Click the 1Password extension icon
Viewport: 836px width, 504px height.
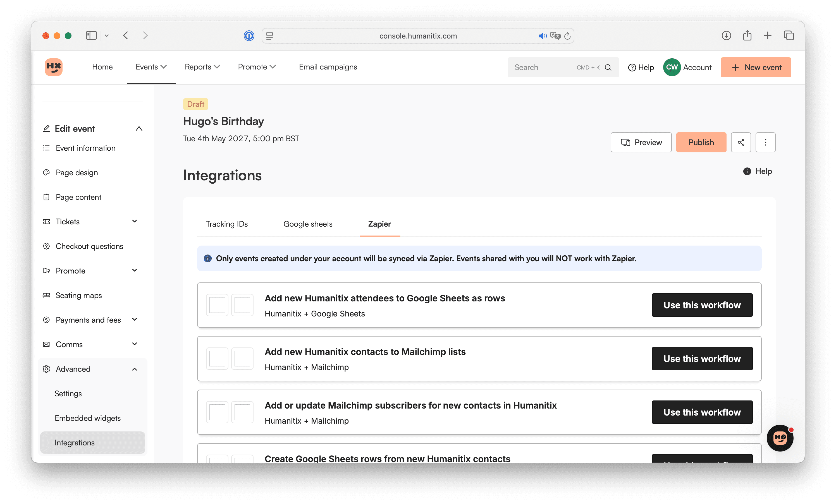tap(249, 36)
